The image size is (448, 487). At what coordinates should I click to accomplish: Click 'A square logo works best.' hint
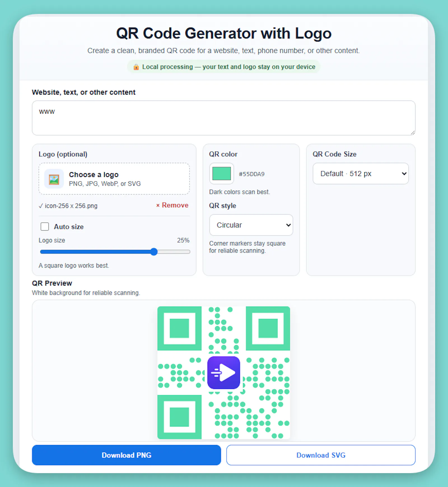[74, 265]
